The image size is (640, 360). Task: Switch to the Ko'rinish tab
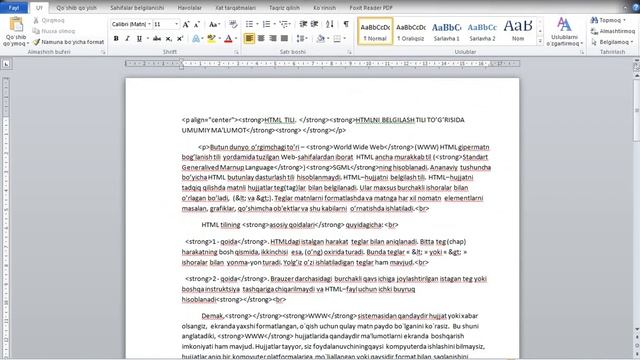click(324, 8)
